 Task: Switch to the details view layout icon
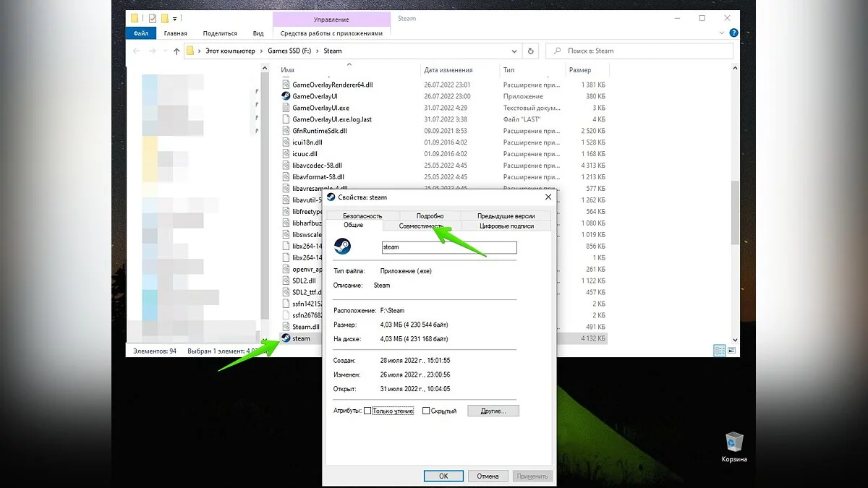tap(719, 351)
